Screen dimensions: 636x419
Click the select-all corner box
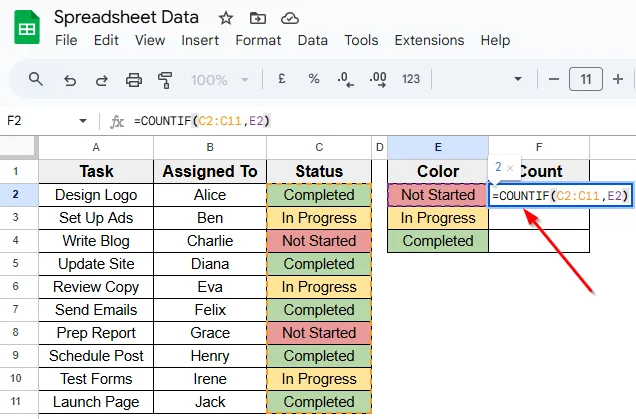coord(17,146)
